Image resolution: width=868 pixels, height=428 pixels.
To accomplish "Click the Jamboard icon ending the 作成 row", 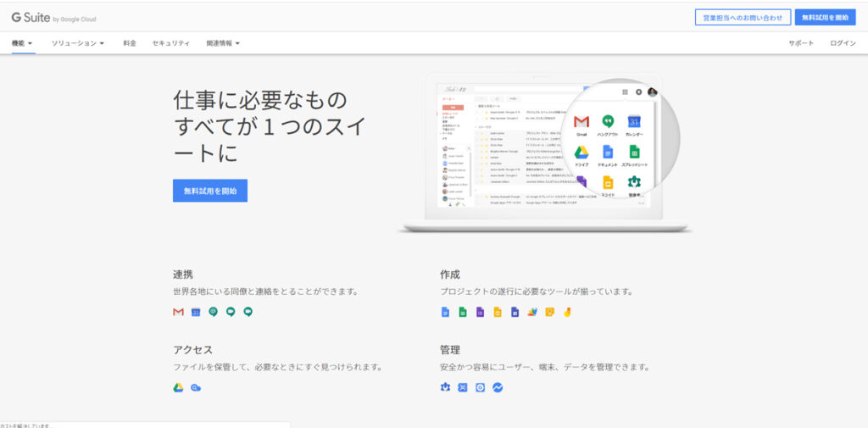I will coord(567,312).
